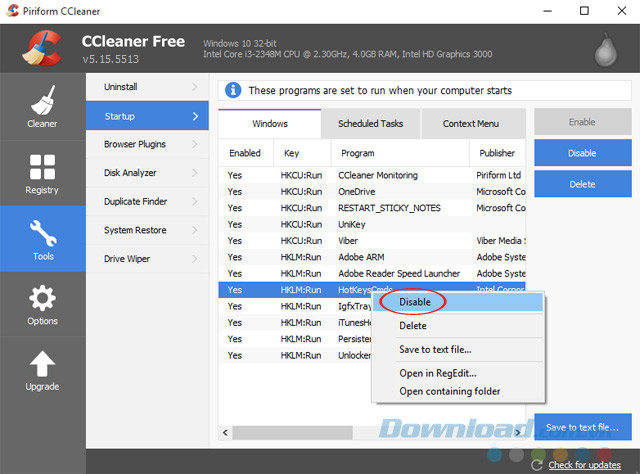640x474 pixels.
Task: Select the Viber startup row
Action: coord(372,240)
